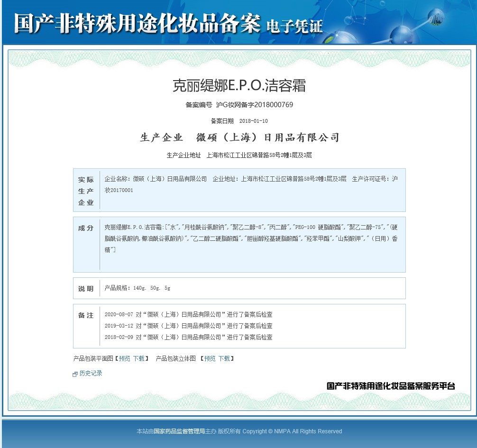Viewport: 477px width, 448px height.
Task: Click the product spec 140g. 50g. 5g
Action: tap(152, 288)
